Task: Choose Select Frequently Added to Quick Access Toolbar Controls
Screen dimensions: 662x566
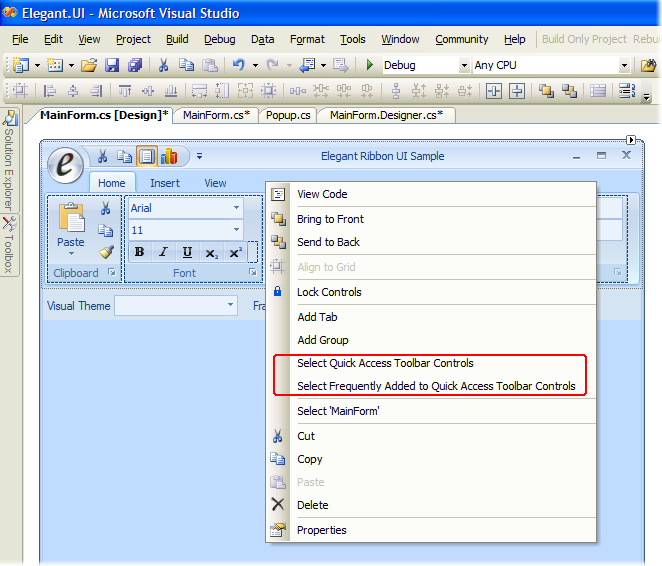Action: click(431, 386)
